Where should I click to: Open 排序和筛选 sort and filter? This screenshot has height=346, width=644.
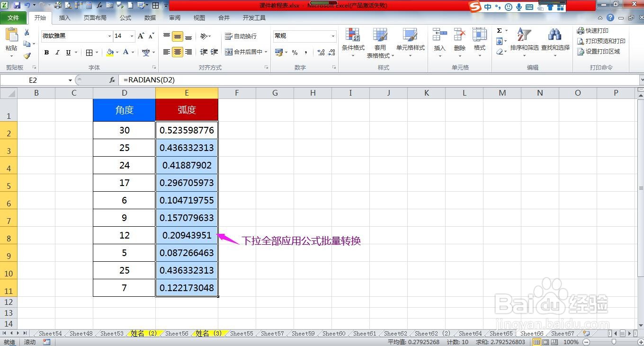524,42
